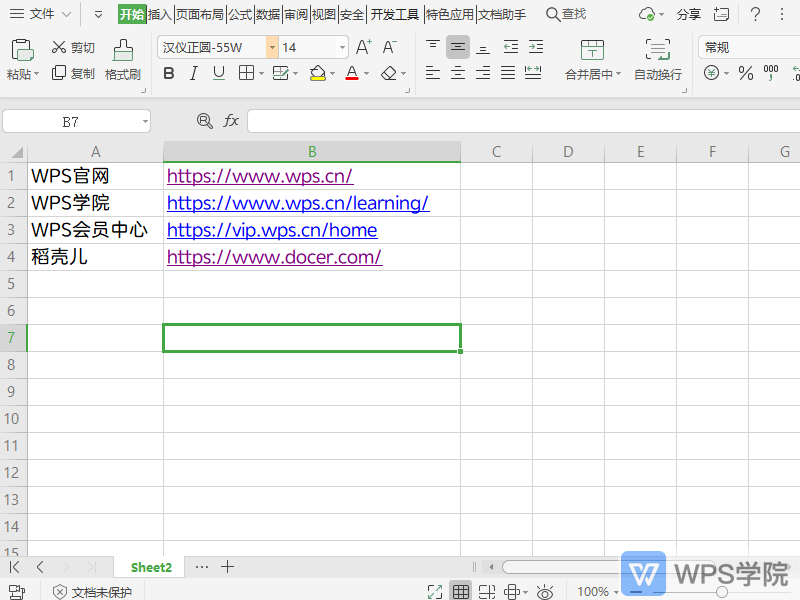
Task: Add a new sheet with the plus button
Action: coord(227,566)
